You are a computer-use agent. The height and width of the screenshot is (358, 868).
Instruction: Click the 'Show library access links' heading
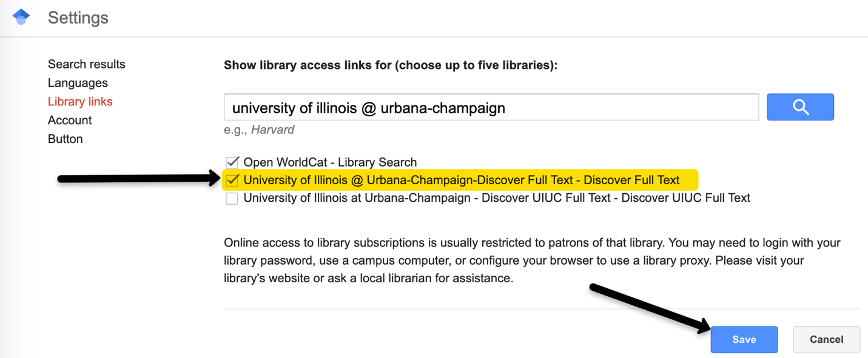pyautogui.click(x=390, y=65)
